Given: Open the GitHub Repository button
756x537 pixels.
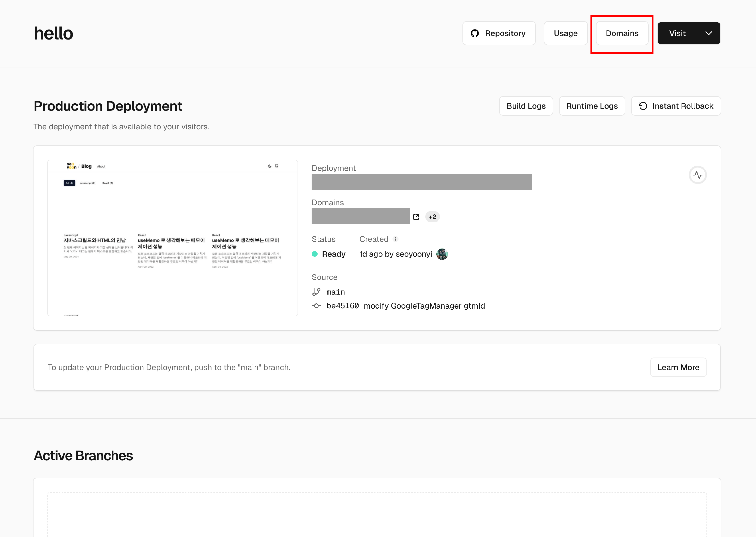Looking at the screenshot, I should [499, 33].
